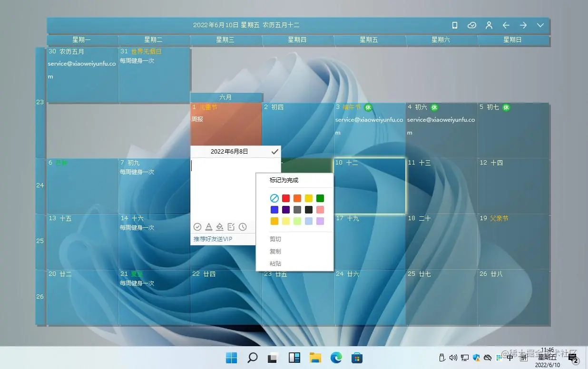Pick the blue color swatch
This screenshot has width=588, height=369.
[274, 210]
